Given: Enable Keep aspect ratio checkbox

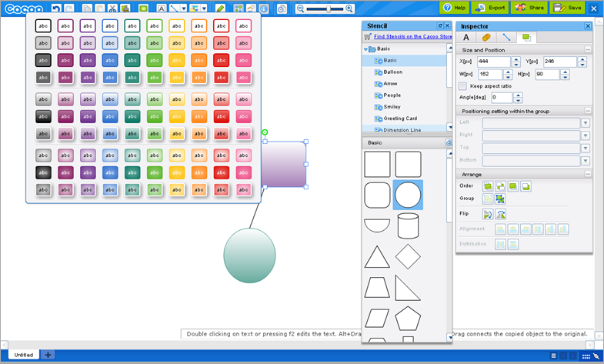Looking at the screenshot, I should (x=462, y=85).
